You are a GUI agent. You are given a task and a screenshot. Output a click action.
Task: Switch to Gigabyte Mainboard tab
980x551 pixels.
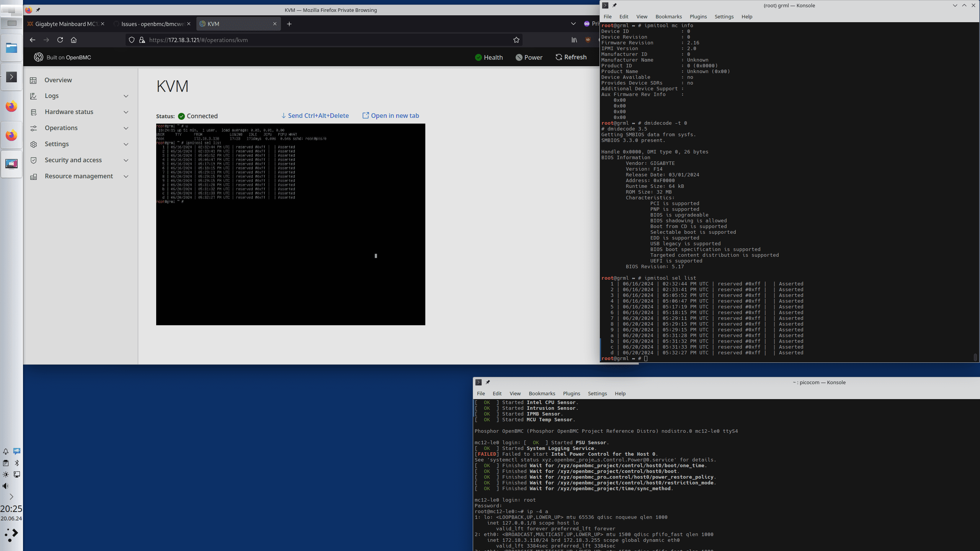65,24
